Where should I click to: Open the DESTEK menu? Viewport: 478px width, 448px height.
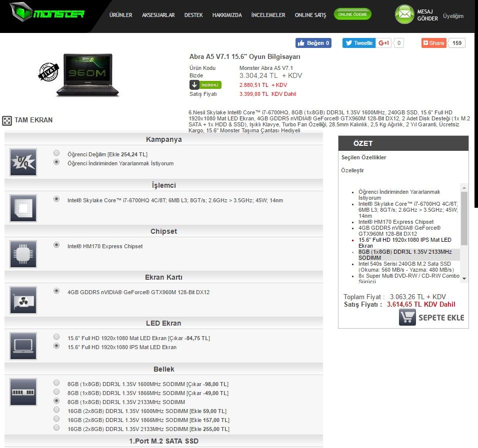(x=193, y=15)
